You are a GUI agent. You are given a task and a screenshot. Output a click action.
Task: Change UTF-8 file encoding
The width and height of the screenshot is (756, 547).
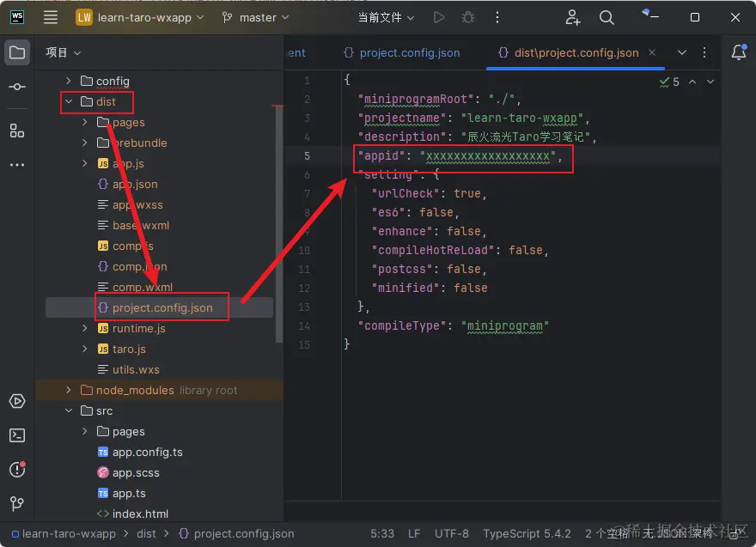click(x=452, y=534)
